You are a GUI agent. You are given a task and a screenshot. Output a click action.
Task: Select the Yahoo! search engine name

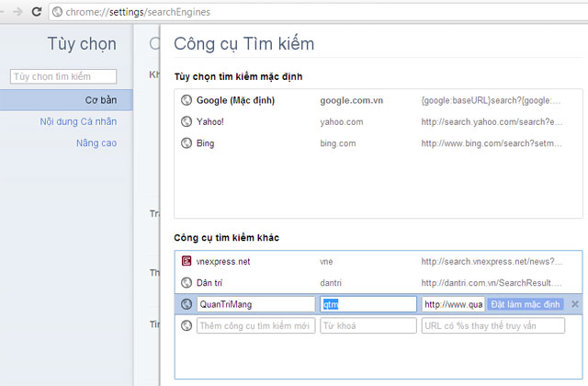(x=210, y=121)
